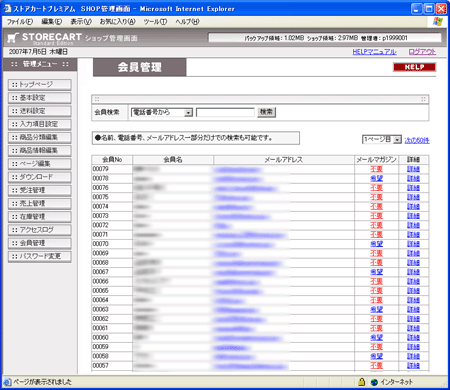This screenshot has width=450, height=390.
Task: Open 入力項目設定 in admin menu
Action: (x=40, y=124)
